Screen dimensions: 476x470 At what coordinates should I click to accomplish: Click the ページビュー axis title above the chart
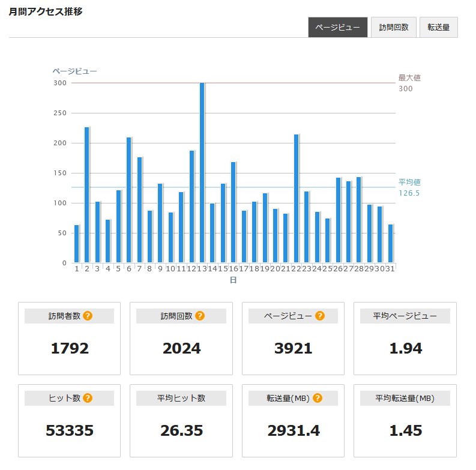coord(74,71)
